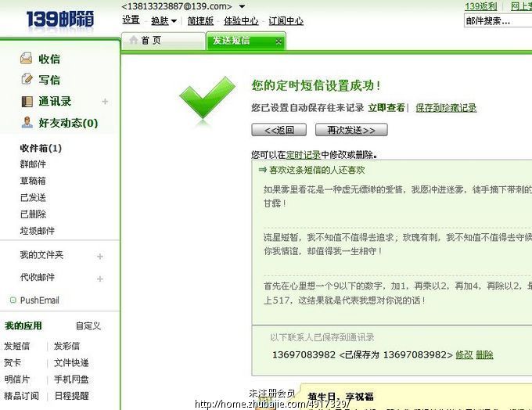This screenshot has width=532, height=410.
Task: Click 删除 link for saved contact
Action: point(484,354)
